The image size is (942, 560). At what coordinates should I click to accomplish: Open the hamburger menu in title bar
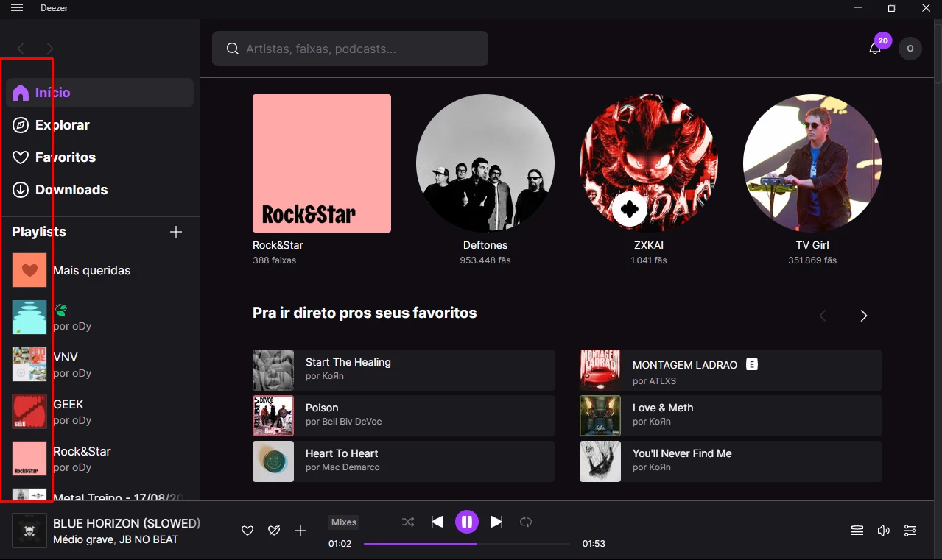[17, 8]
